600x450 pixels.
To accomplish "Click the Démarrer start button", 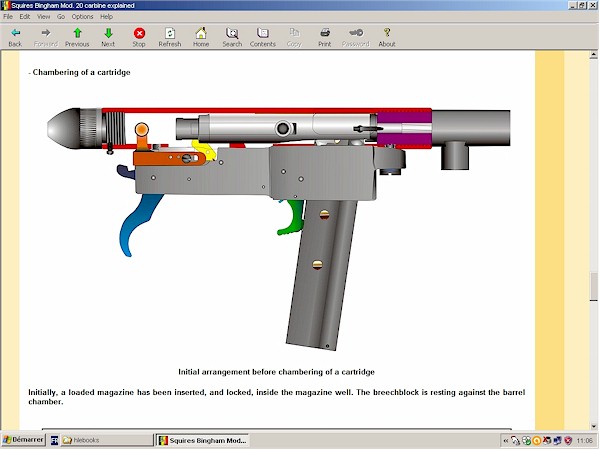I will [23, 440].
